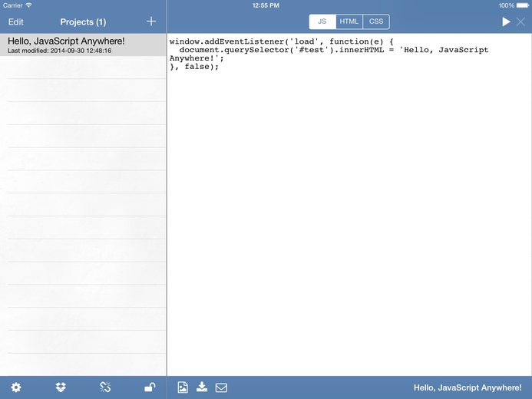
Task: Switch to the HTML tab
Action: 349,21
